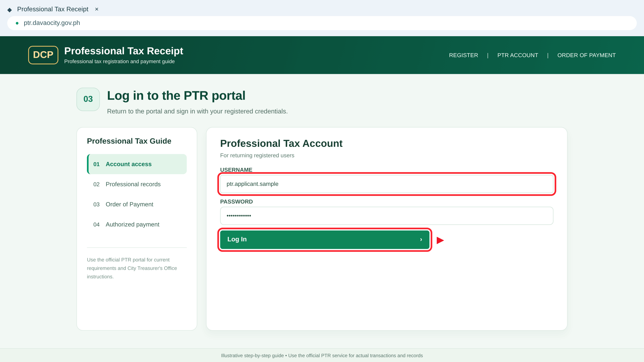Click the Username input field
Image resolution: width=644 pixels, height=362 pixels.
click(x=387, y=184)
